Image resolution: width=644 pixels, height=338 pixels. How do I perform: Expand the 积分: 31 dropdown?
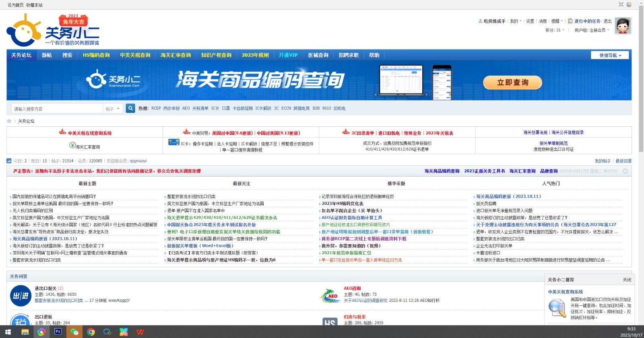coord(555,30)
